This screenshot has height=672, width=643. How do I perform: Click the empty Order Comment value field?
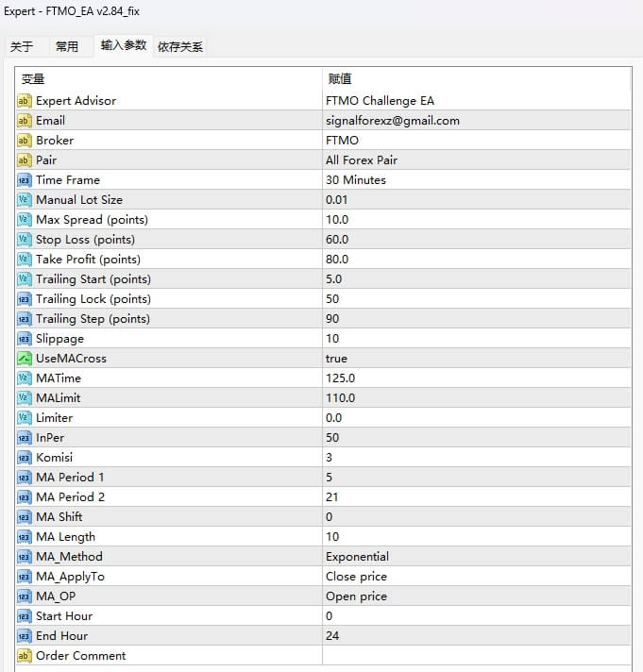[x=476, y=655]
